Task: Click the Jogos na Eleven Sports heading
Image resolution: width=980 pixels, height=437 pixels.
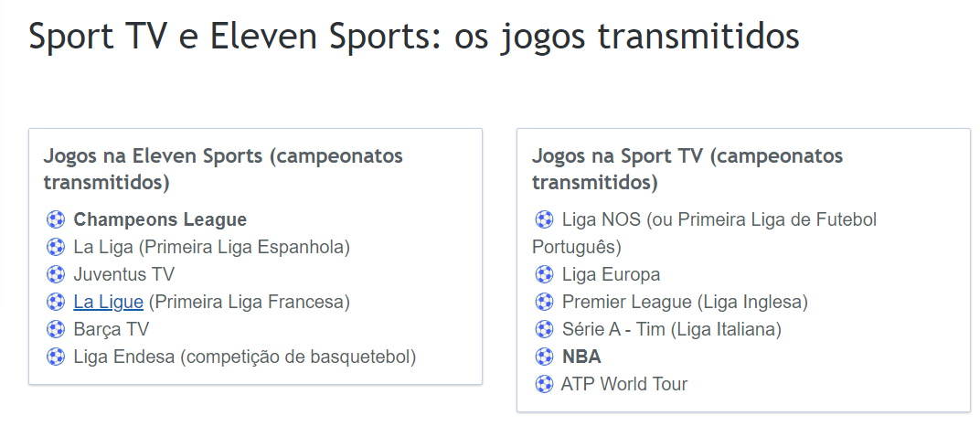Action: 223,169
